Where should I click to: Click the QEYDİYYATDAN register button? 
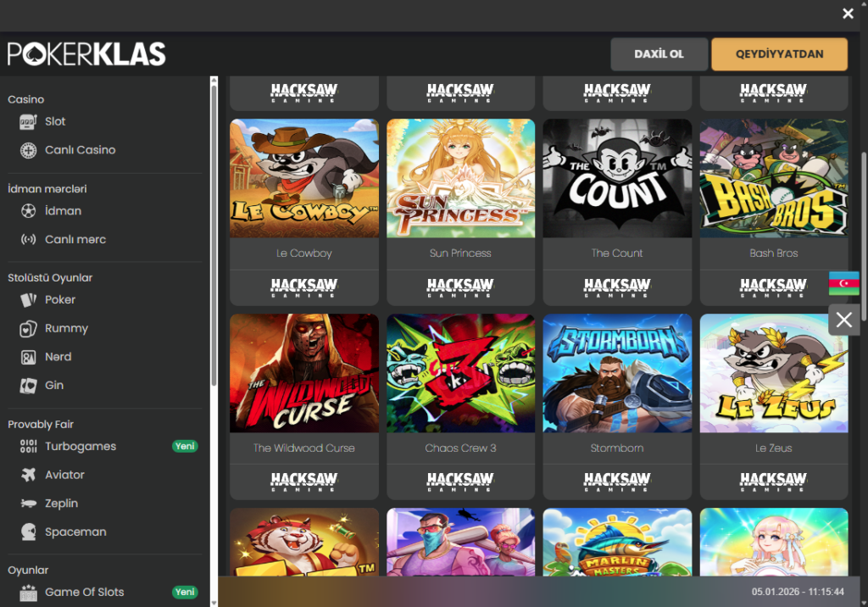point(780,54)
